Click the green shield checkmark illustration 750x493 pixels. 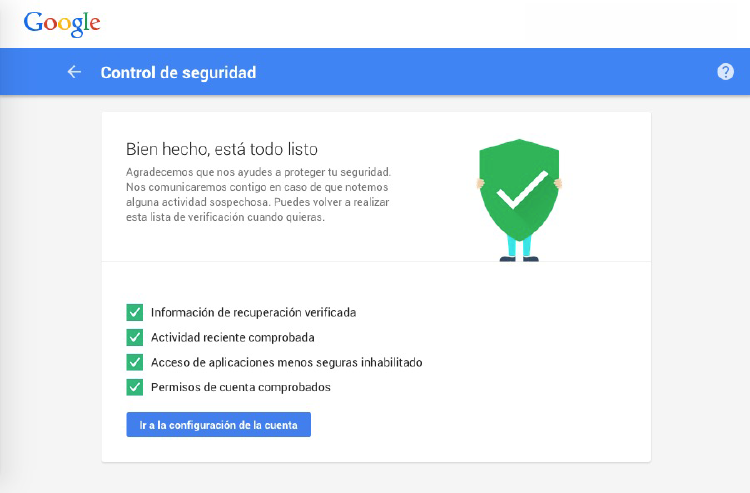tap(519, 200)
